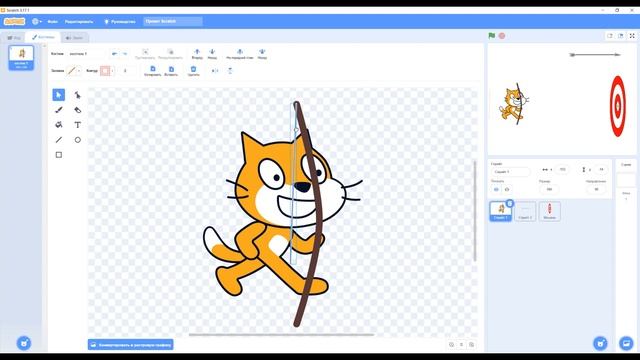Click the sprite size field
Image resolution: width=640 pixels, height=360 pixels.
549,189
